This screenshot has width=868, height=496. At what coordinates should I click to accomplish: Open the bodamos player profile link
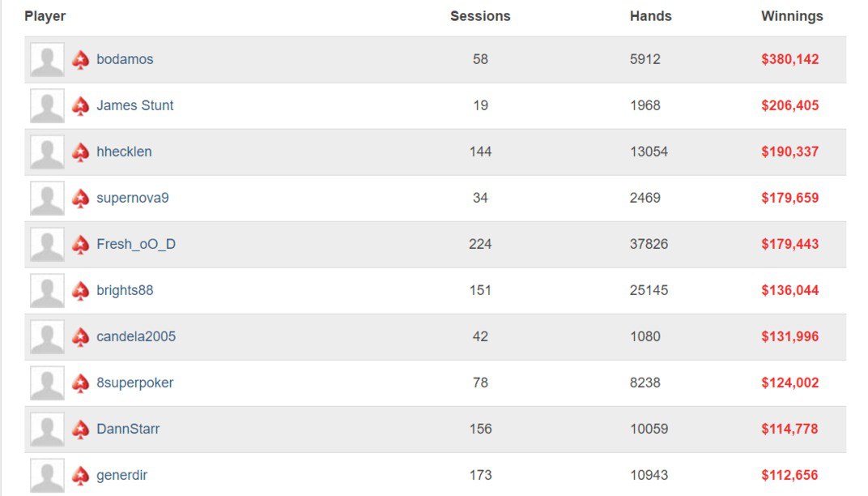coord(125,59)
